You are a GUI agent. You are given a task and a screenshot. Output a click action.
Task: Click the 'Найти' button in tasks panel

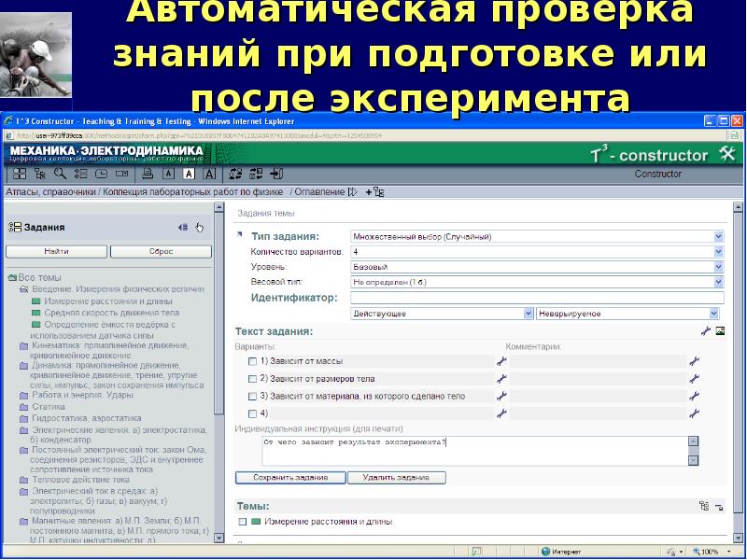pos(55,251)
